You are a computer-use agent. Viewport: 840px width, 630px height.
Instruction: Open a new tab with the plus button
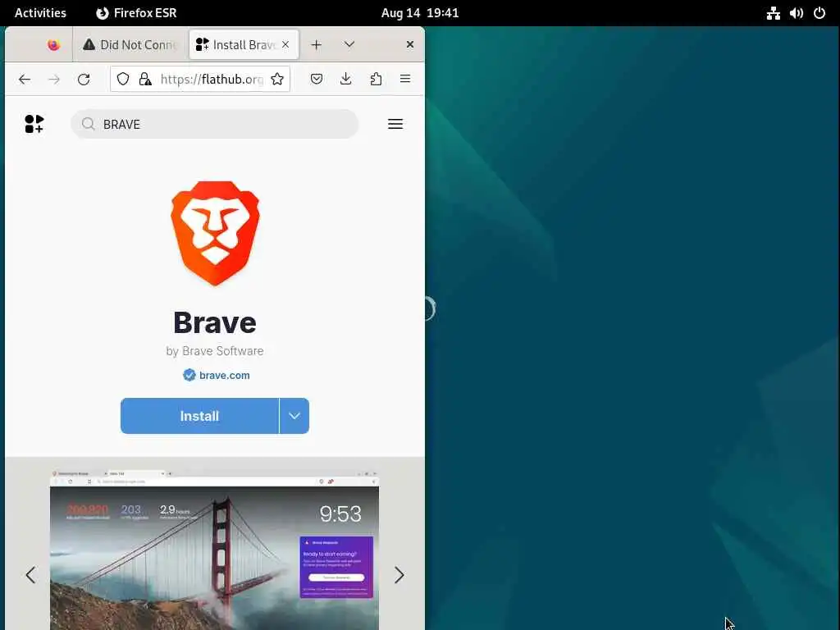316,45
